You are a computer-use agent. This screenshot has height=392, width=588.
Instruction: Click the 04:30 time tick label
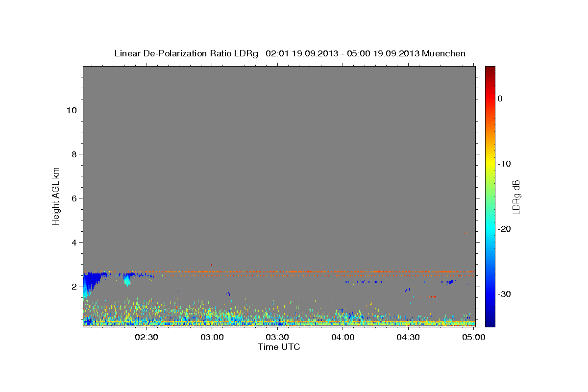point(408,337)
